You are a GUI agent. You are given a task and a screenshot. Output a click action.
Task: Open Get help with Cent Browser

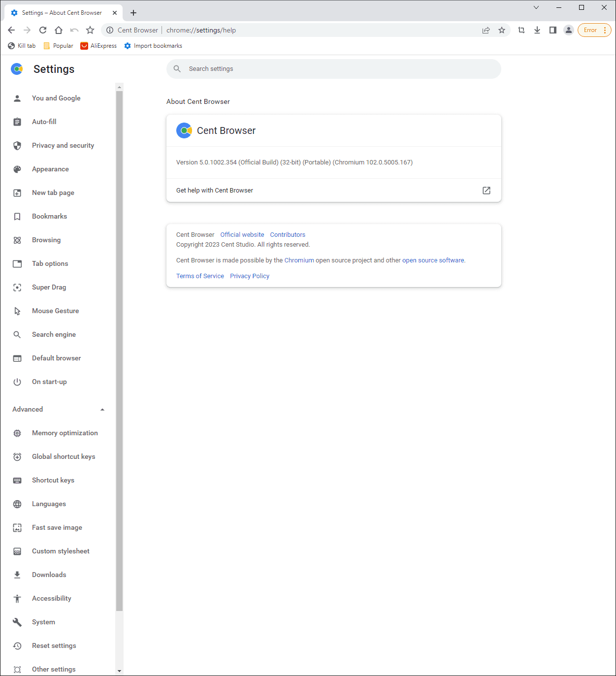point(334,191)
